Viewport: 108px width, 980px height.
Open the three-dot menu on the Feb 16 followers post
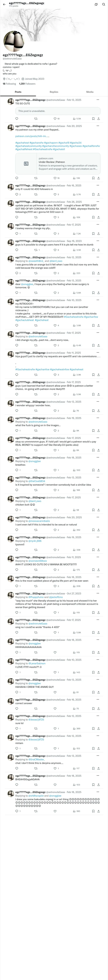(98, 185)
